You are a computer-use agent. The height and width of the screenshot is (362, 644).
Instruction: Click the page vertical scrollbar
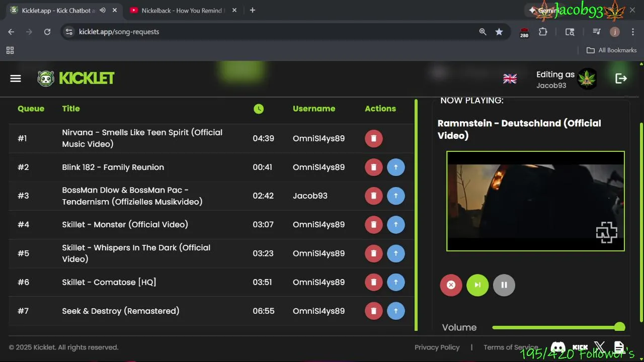[x=641, y=221]
